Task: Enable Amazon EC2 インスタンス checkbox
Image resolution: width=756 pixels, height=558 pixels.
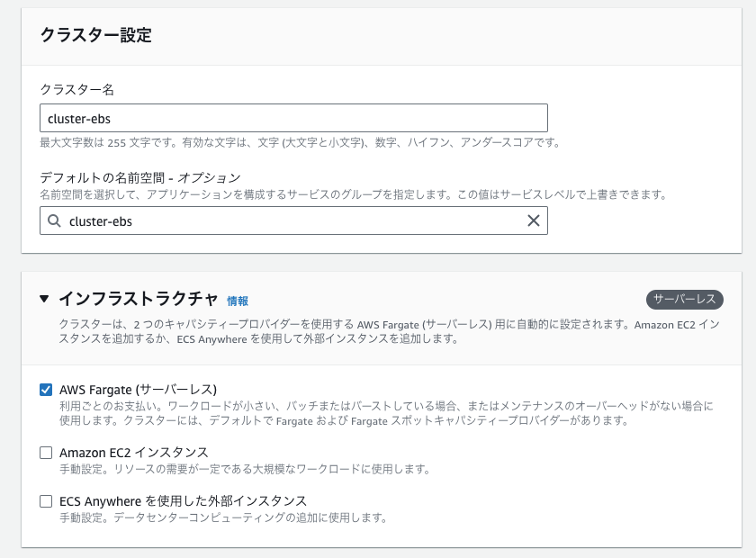Action: tap(46, 453)
